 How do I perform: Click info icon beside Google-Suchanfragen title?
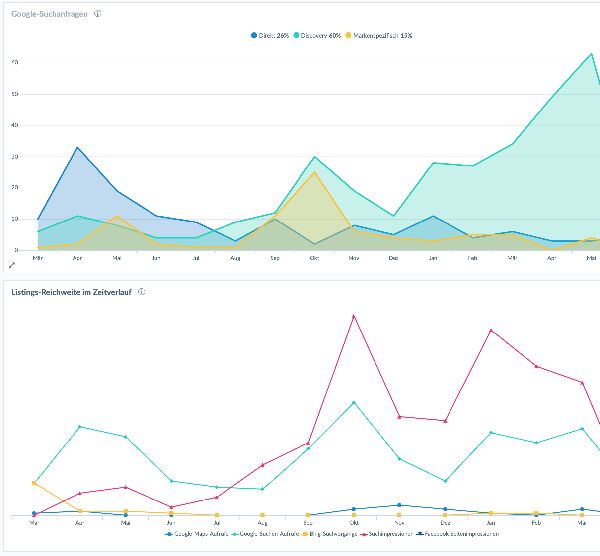97,14
